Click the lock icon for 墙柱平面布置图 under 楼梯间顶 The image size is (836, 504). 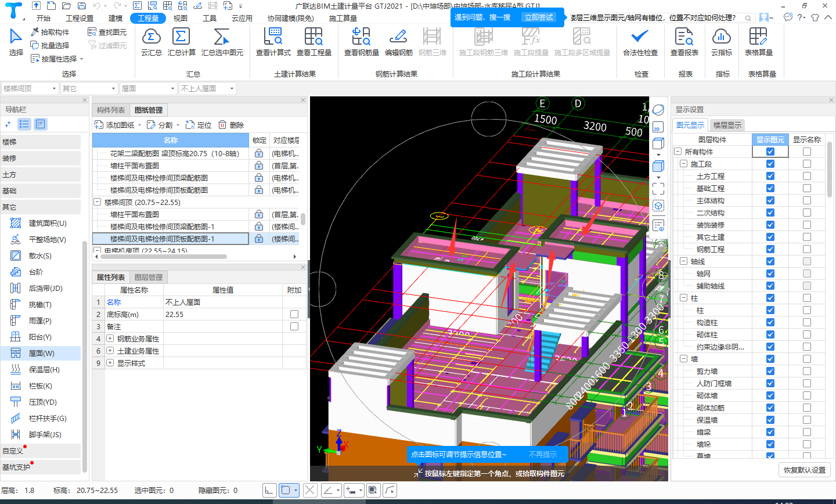[x=259, y=214]
